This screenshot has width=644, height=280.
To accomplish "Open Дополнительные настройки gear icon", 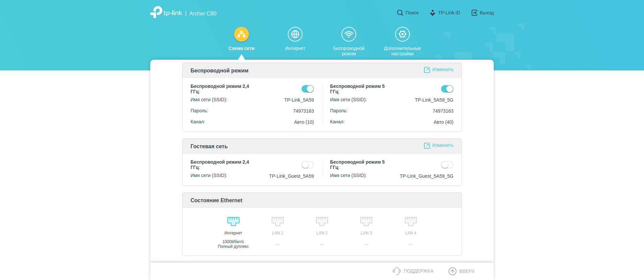I will pyautogui.click(x=402, y=34).
